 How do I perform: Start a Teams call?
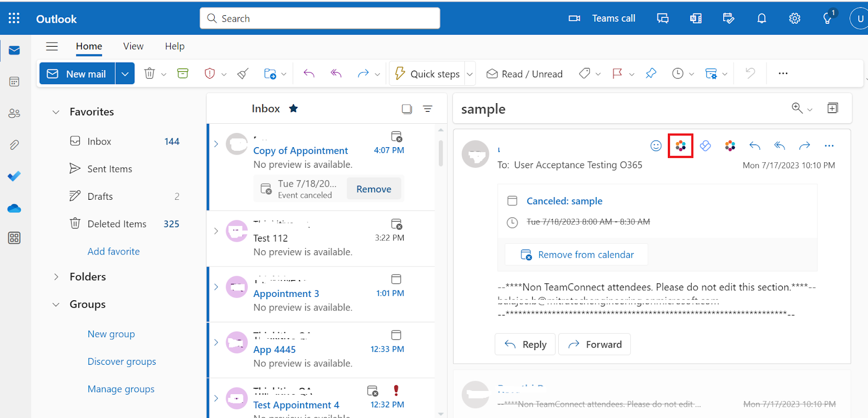click(602, 18)
